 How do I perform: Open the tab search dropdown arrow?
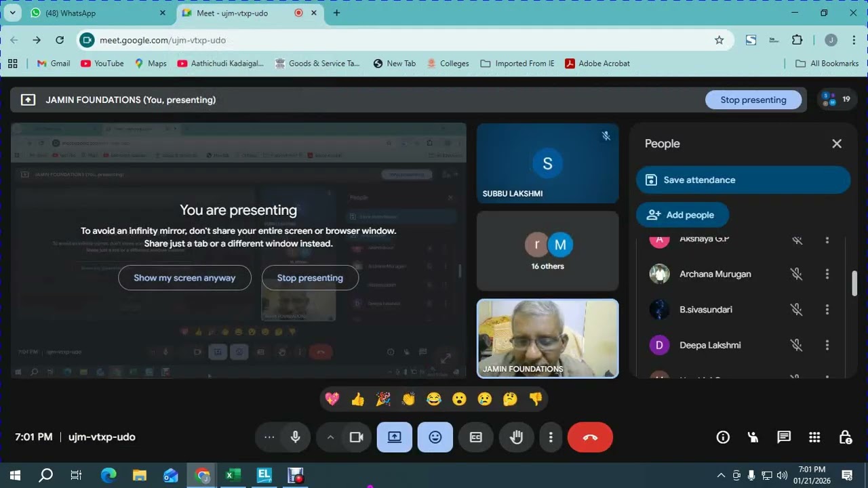12,13
